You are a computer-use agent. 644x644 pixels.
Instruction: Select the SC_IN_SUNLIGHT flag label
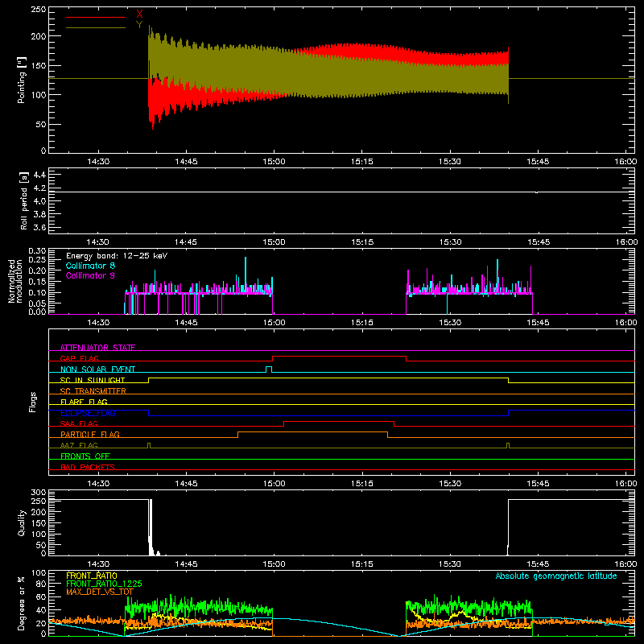[x=93, y=380]
